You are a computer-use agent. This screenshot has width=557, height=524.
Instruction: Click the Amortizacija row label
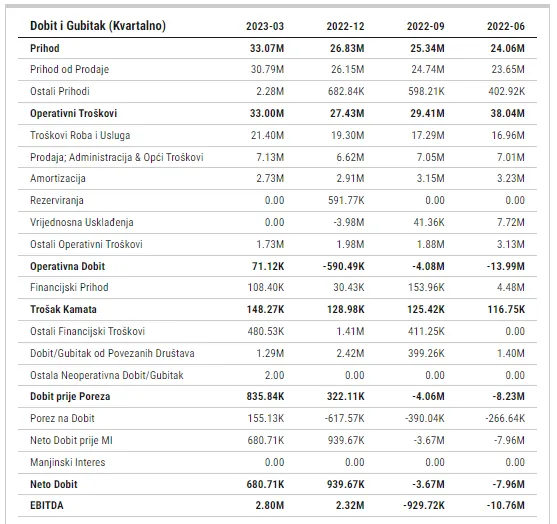(58, 178)
